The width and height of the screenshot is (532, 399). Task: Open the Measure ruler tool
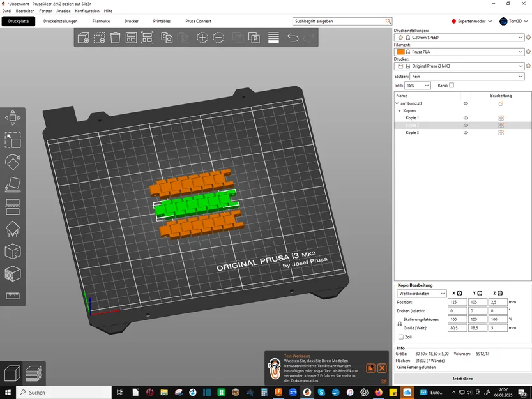click(x=13, y=296)
